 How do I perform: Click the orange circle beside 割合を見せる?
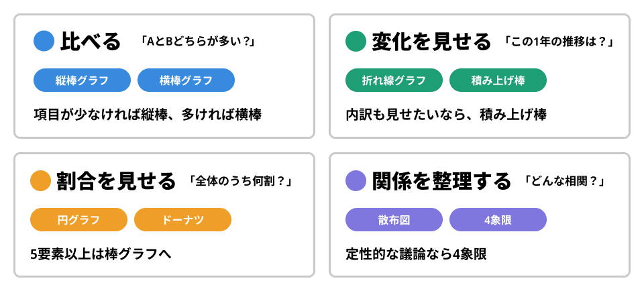coord(41,180)
